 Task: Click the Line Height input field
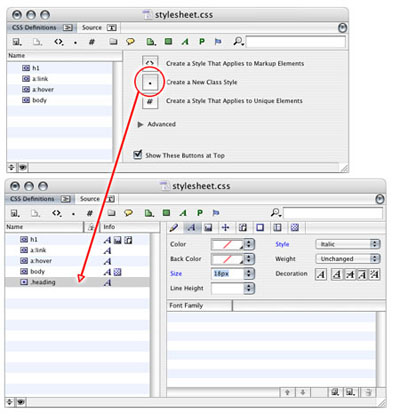click(x=228, y=288)
